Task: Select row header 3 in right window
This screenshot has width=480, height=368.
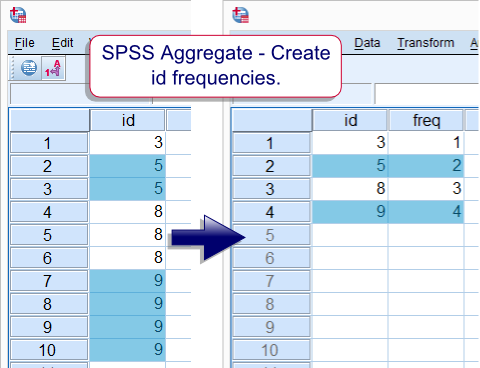Action: pos(272,189)
